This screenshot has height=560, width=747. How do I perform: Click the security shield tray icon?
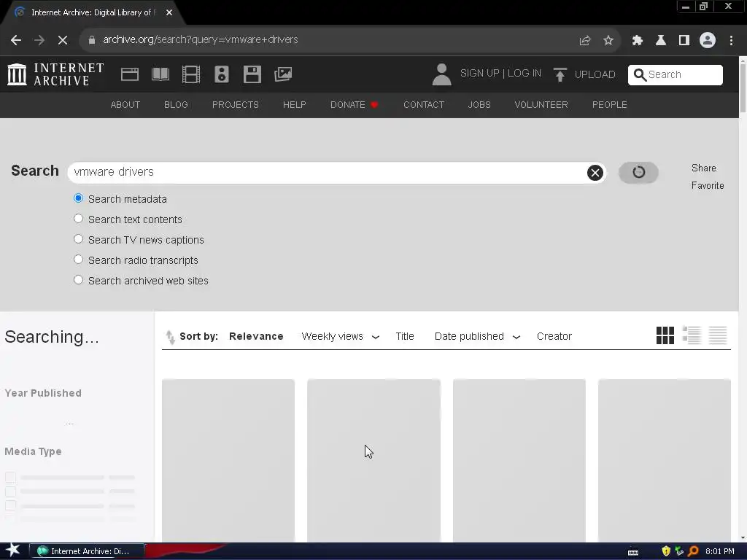click(x=666, y=551)
